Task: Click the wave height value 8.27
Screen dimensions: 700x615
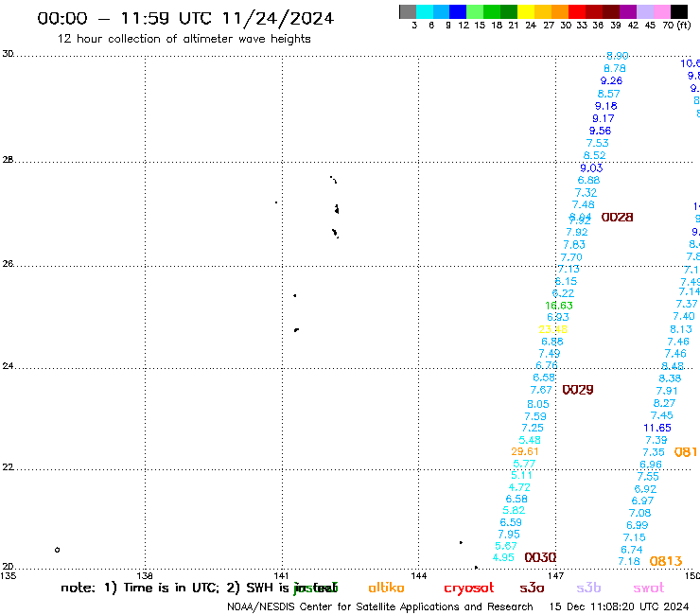Action: coord(664,403)
